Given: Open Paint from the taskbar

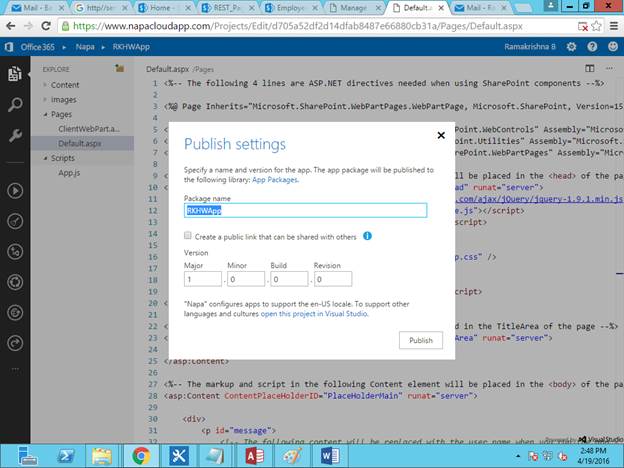Looking at the screenshot, I should click(x=292, y=456).
